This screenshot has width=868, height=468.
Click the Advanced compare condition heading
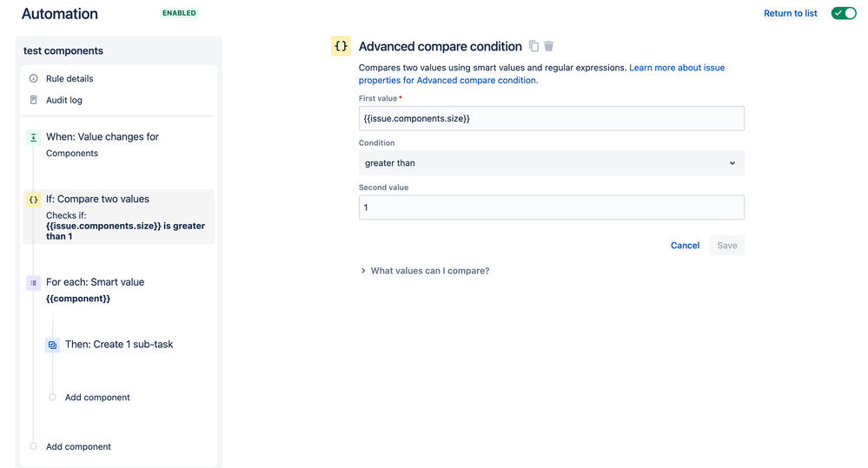coord(441,47)
